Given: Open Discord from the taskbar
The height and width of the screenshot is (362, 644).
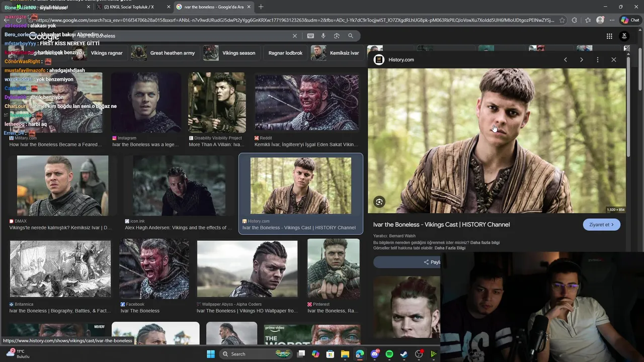Looking at the screenshot, I should coord(375,354).
